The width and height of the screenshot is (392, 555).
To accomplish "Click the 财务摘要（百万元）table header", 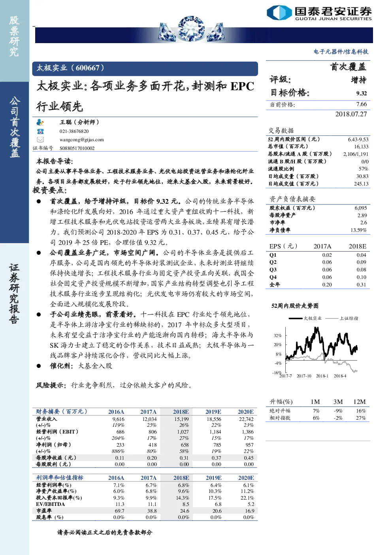I will click(x=62, y=412).
